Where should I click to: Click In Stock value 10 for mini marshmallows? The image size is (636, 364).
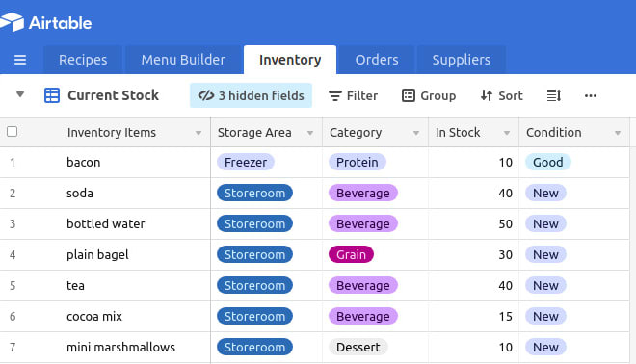(x=505, y=347)
